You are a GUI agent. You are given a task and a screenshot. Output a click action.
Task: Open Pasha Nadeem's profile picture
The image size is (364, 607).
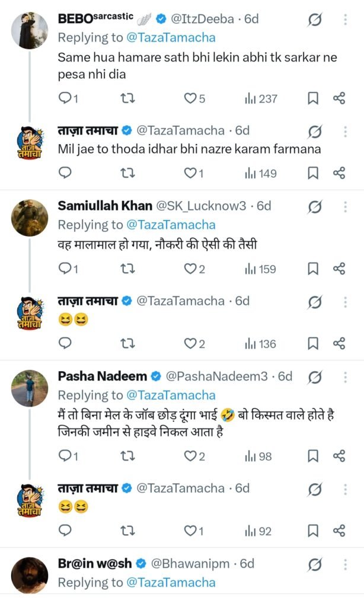click(x=30, y=388)
